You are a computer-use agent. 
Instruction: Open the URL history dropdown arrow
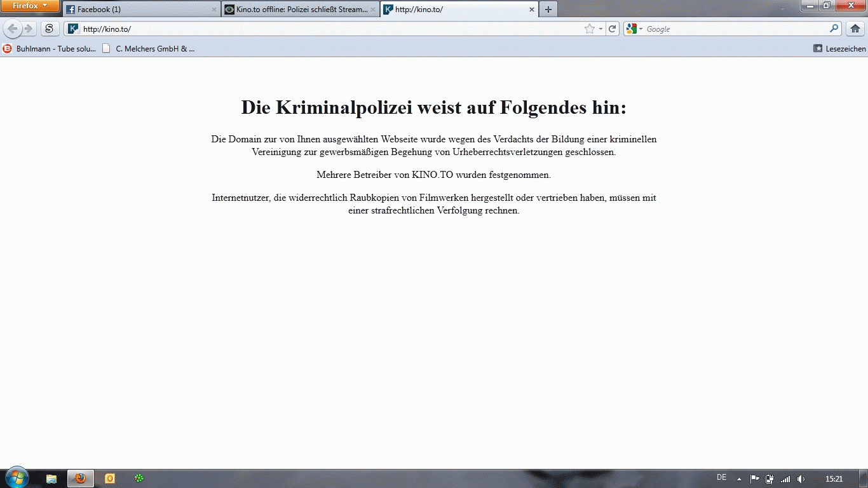600,29
